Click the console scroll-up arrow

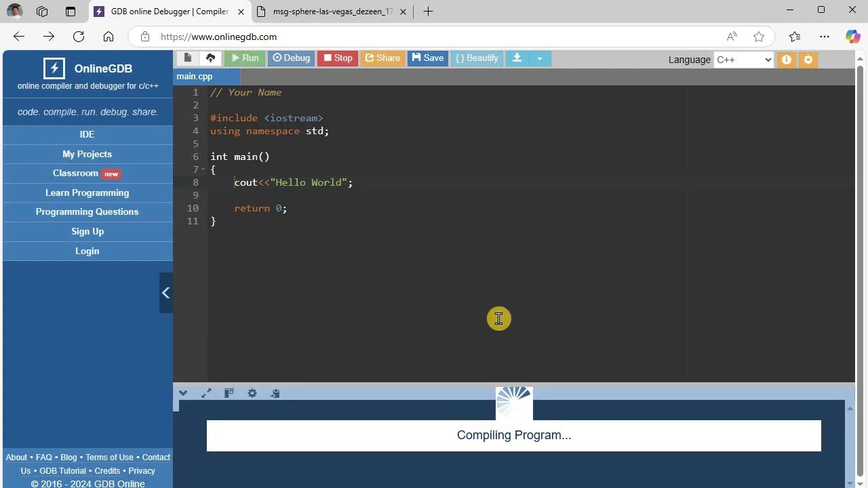coord(850,408)
